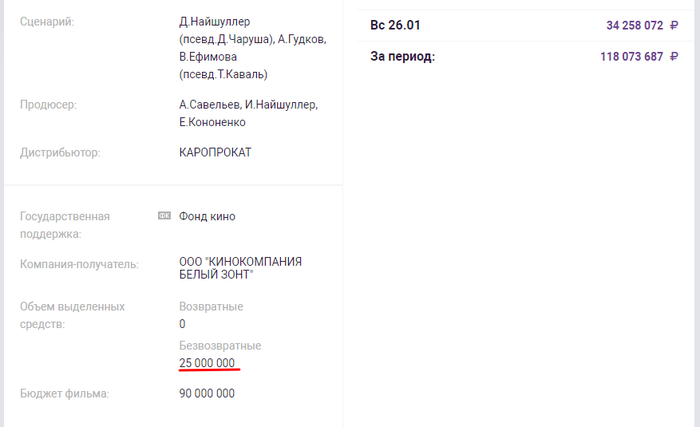Open the КАРОПРОКАТ distributor link

tap(215, 153)
